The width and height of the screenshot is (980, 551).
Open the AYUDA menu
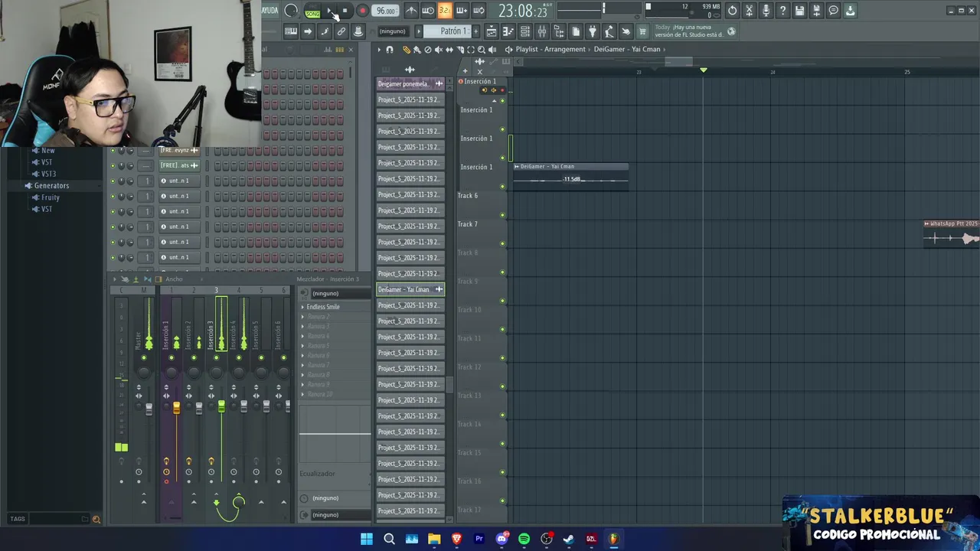click(270, 11)
